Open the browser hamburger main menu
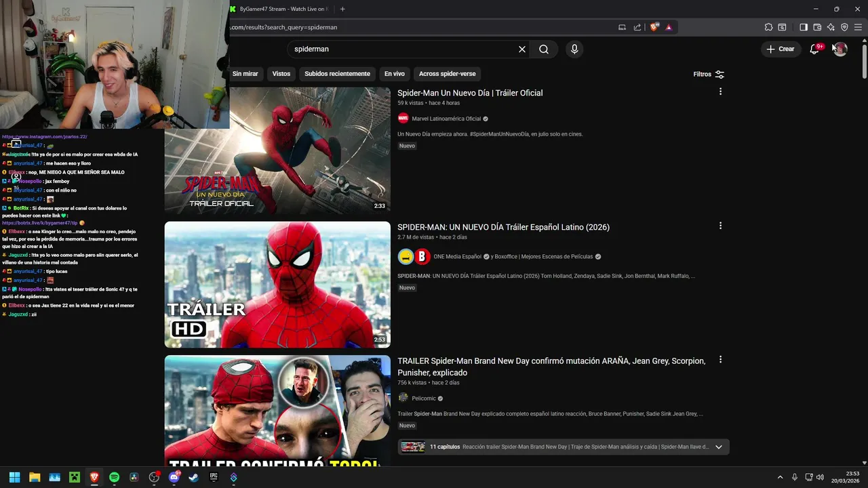 click(858, 27)
